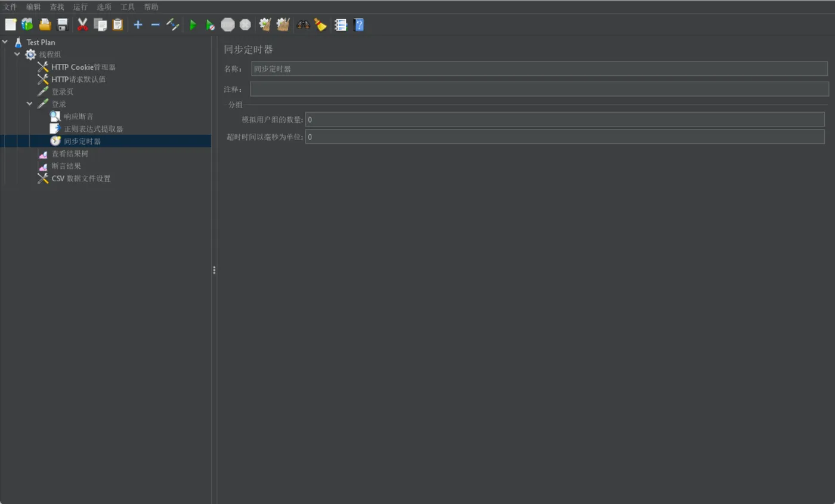Open the 帮助 menu

click(x=151, y=7)
